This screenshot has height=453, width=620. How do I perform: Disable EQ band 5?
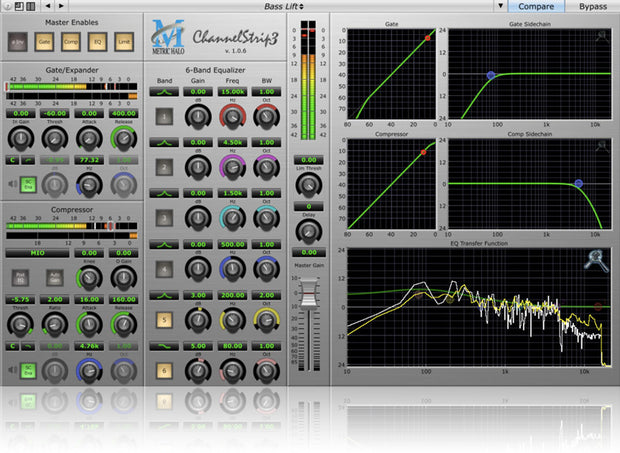[x=164, y=320]
